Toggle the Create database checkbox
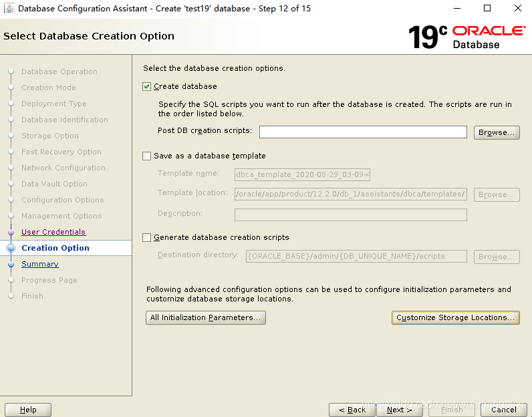 [146, 86]
